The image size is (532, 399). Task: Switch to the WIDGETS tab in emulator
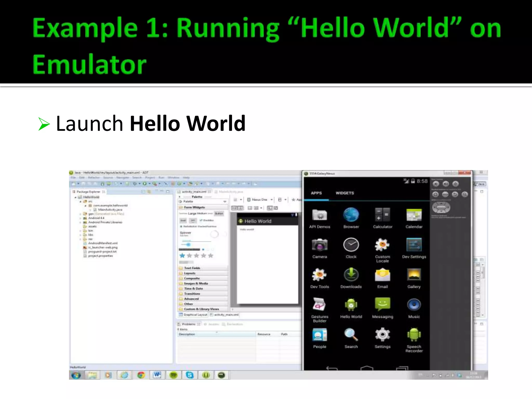[345, 193]
